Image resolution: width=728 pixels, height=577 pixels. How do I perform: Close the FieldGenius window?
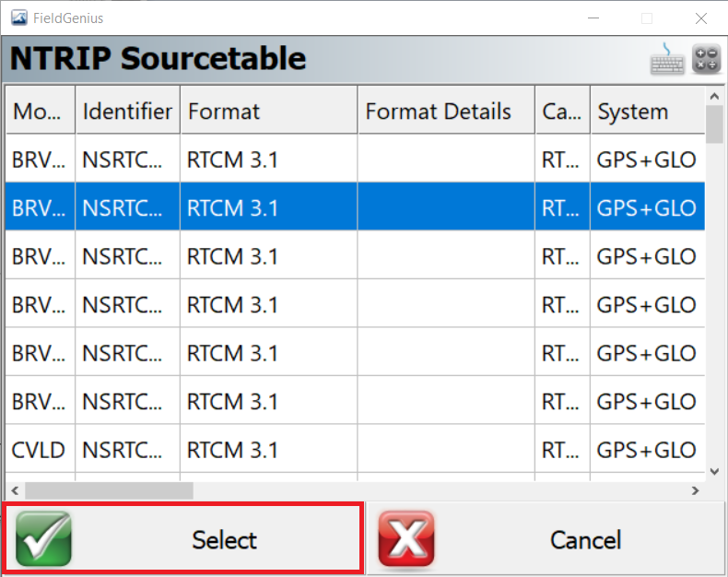point(701,18)
